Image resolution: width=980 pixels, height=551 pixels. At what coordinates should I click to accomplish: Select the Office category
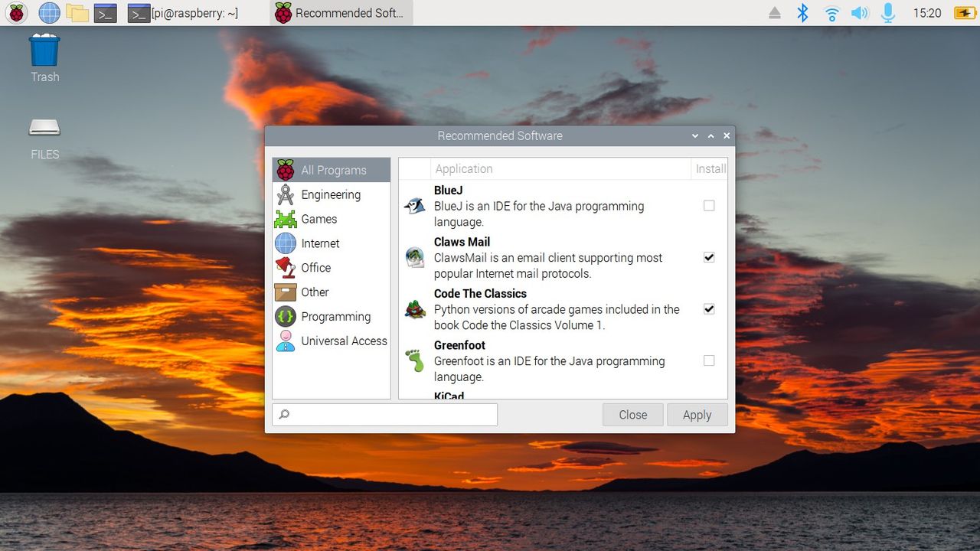pos(332,268)
